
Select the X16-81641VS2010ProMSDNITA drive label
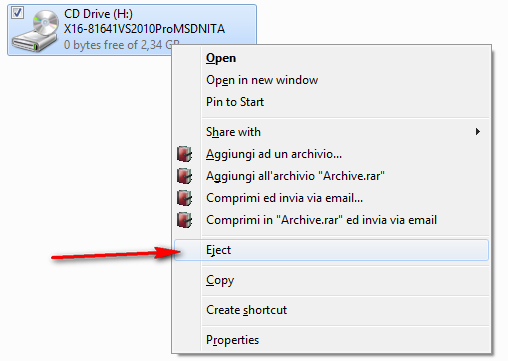pos(144,29)
